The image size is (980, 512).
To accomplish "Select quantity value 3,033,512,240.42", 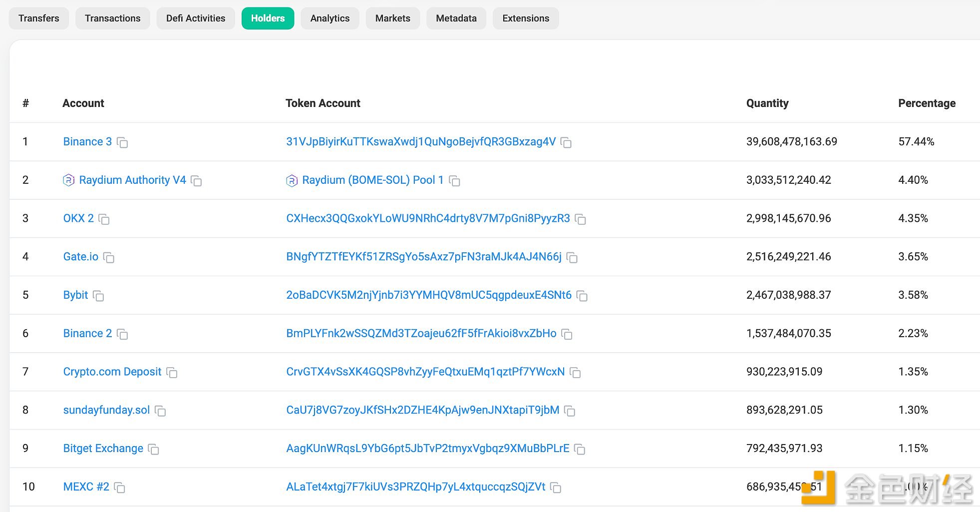I will [789, 180].
